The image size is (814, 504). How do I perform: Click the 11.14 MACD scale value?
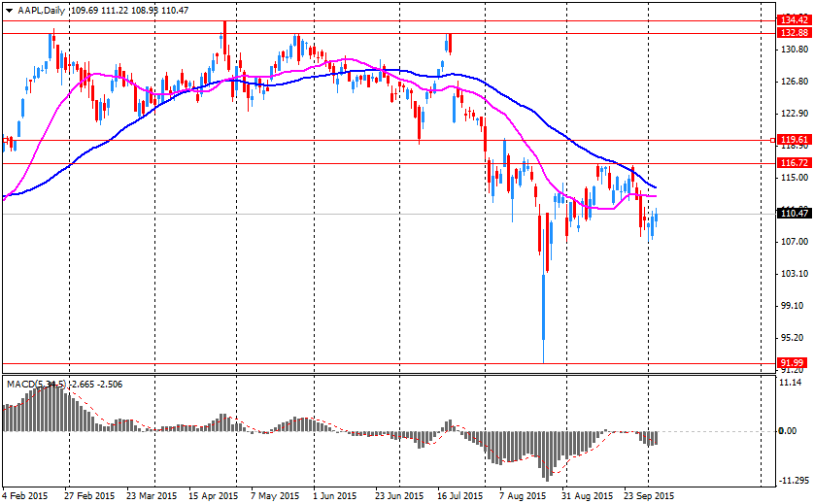point(791,383)
